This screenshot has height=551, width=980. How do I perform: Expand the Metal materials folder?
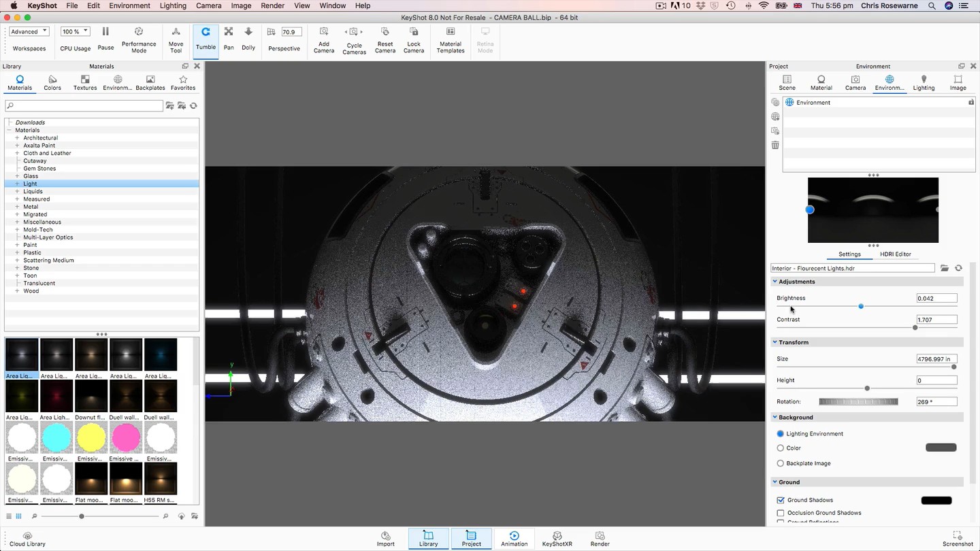17,207
